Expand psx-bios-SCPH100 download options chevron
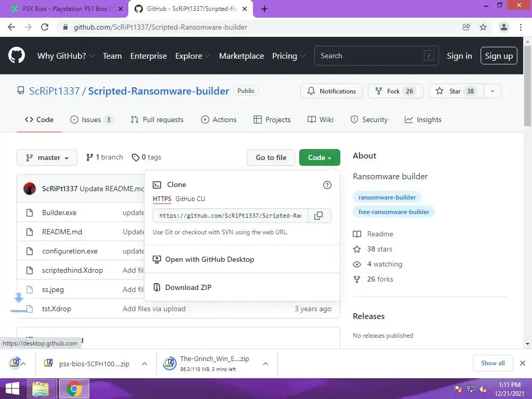The image size is (532, 399). [144, 364]
